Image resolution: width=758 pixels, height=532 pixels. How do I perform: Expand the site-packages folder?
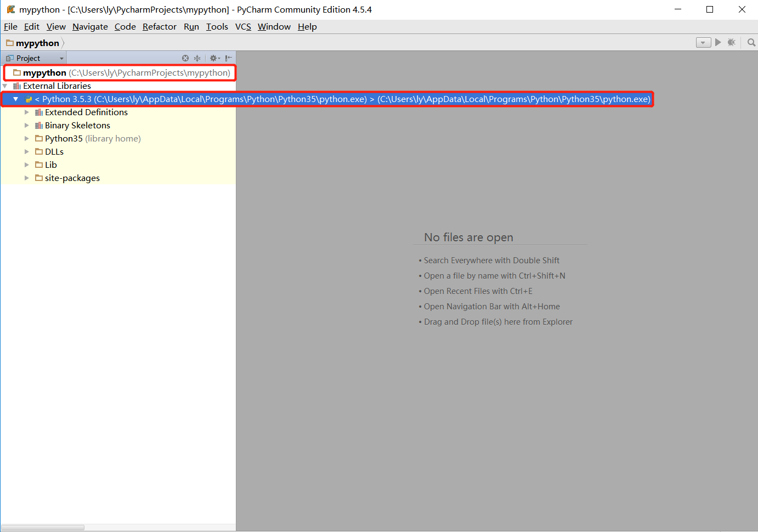click(26, 178)
